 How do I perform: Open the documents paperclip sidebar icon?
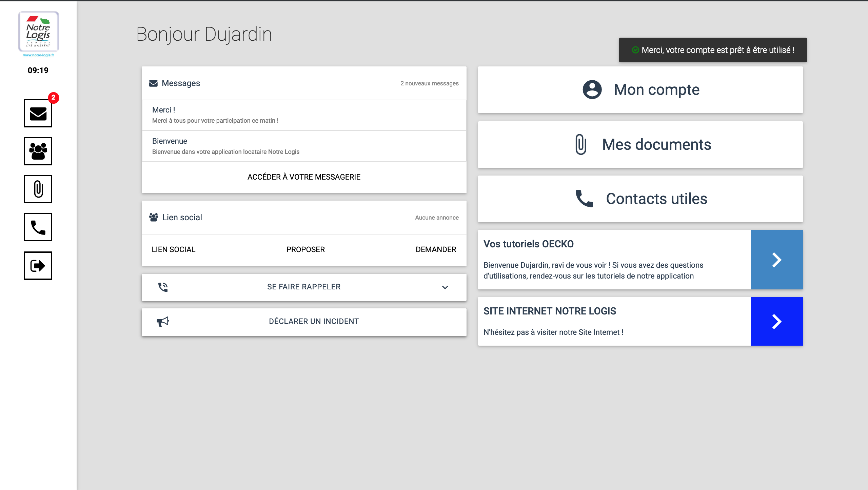[38, 189]
